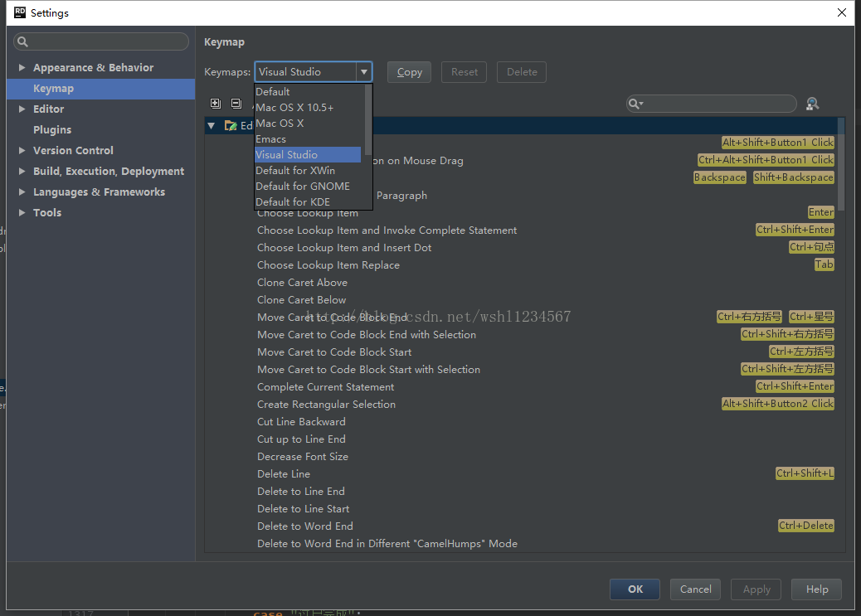Close the Settings dialog window
Viewport: 861px width, 616px height.
click(842, 12)
